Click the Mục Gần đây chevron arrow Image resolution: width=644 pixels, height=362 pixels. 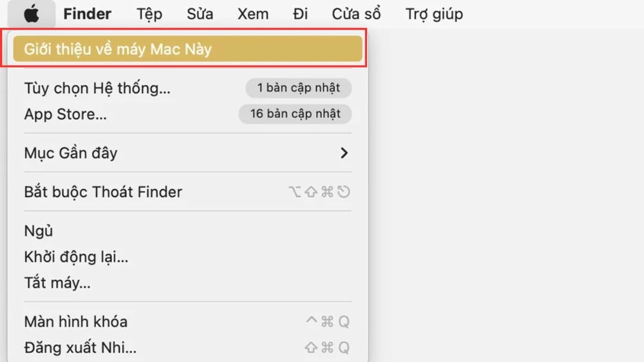[344, 153]
